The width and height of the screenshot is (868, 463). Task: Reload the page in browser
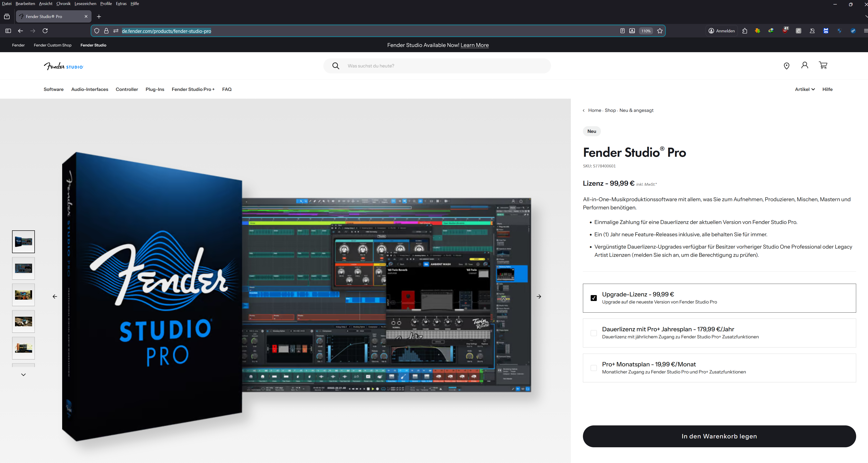pos(45,31)
